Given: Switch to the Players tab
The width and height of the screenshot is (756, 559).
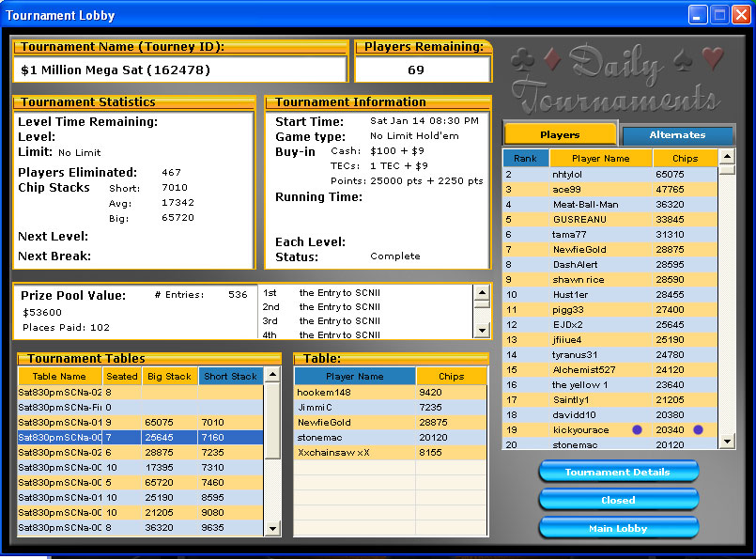Looking at the screenshot, I should [560, 134].
